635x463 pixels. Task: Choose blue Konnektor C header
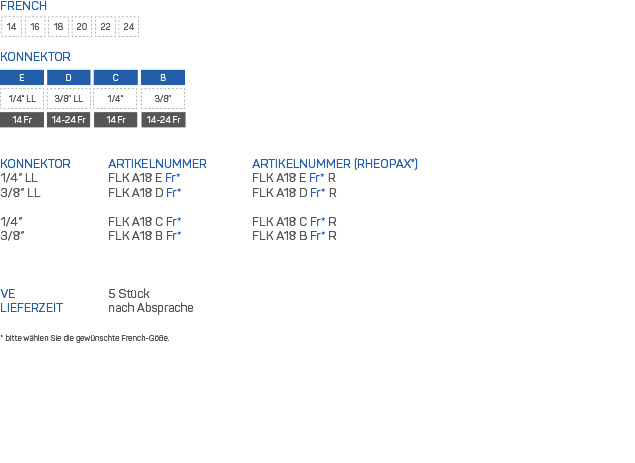click(116, 78)
